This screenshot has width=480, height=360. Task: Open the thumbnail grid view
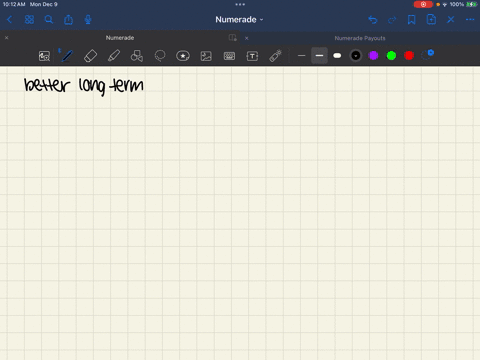click(x=29, y=20)
